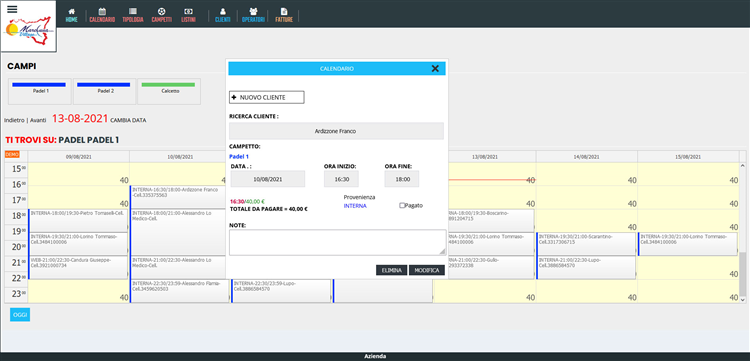
Task: Open booking 18:00/19:30 Boscarino
Action: coord(491,220)
